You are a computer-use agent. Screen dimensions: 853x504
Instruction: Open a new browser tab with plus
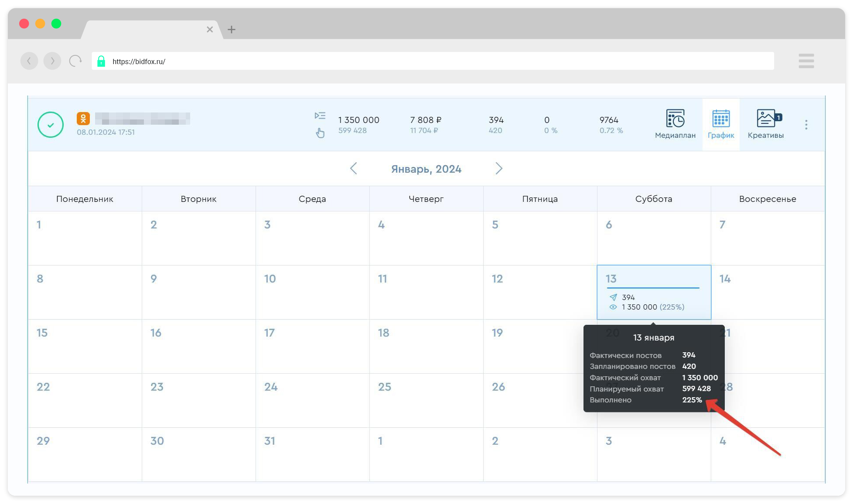coord(232,30)
